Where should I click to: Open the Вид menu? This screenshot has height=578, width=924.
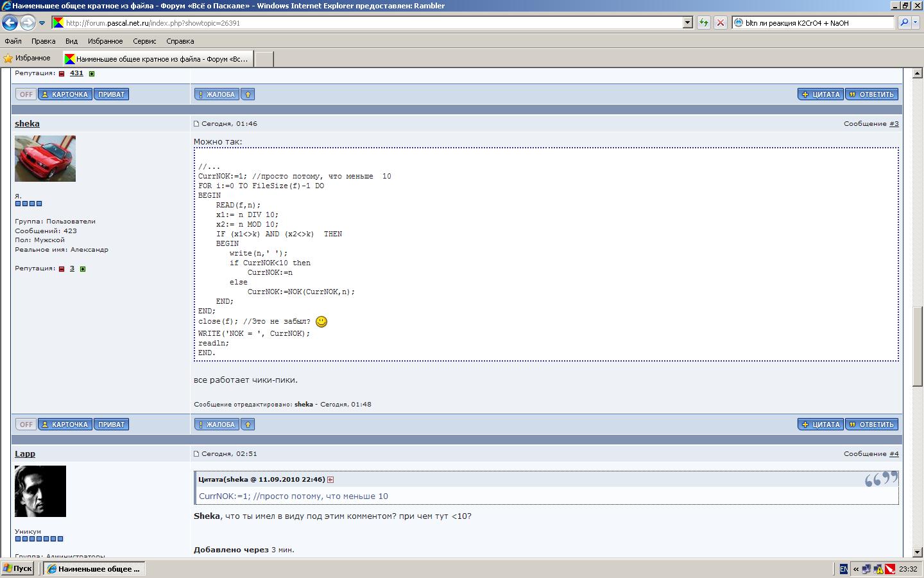point(71,41)
